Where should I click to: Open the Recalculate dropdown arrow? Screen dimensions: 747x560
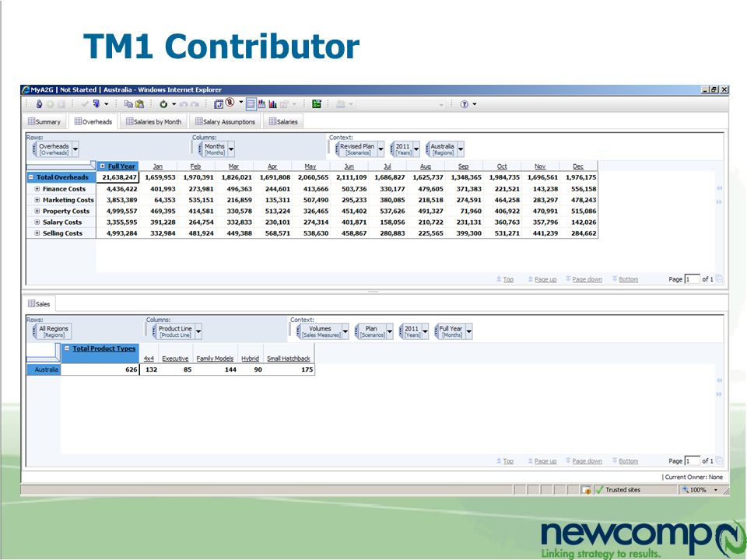pyautogui.click(x=174, y=104)
